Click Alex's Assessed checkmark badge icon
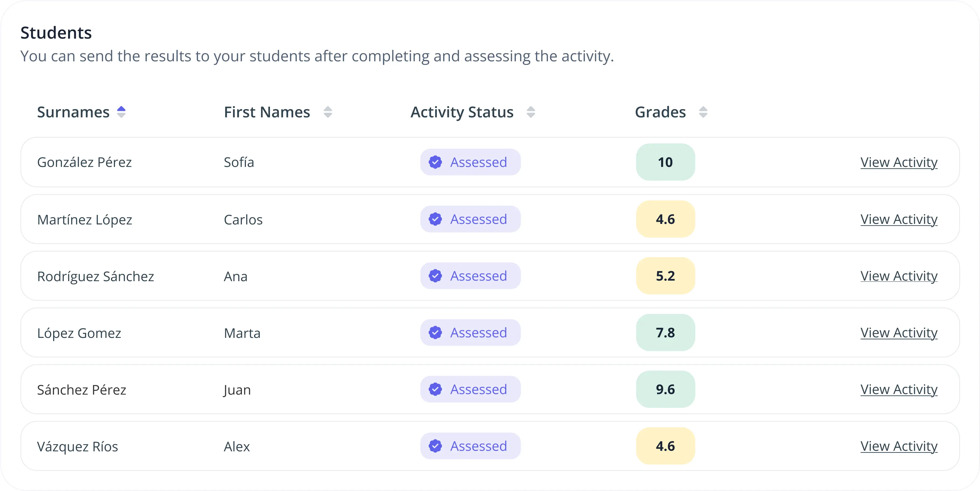Viewport: 980px width, 491px height. [435, 446]
